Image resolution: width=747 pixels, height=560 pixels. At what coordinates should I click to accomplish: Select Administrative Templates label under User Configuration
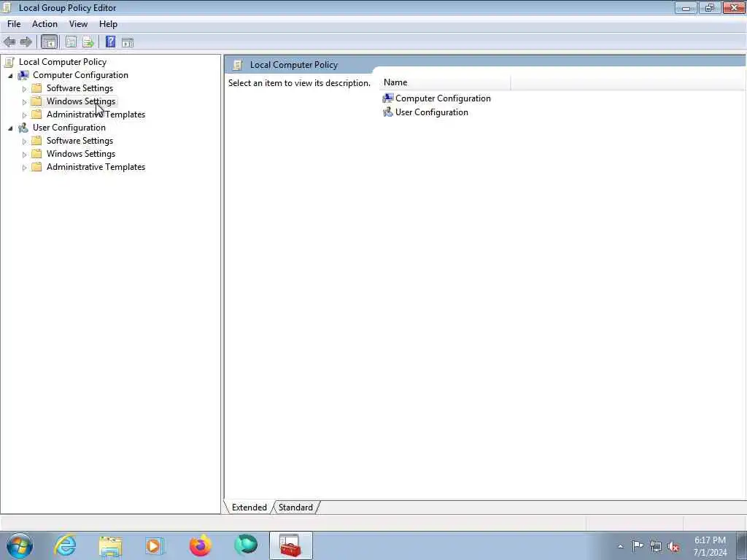(x=96, y=167)
